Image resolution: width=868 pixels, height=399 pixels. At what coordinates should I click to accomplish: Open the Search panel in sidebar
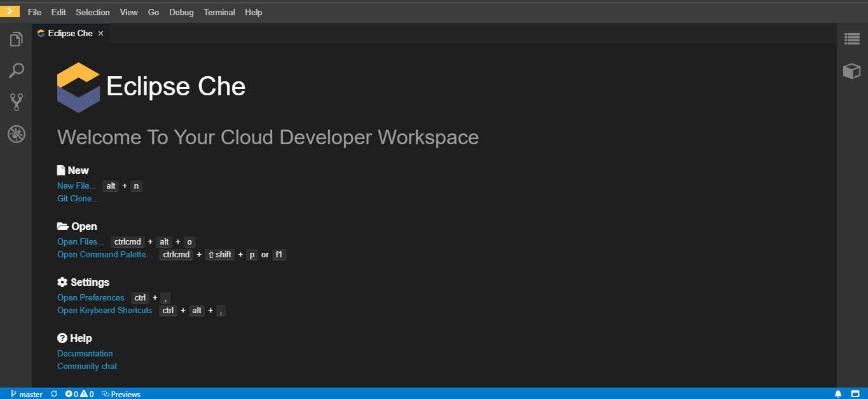(x=16, y=70)
